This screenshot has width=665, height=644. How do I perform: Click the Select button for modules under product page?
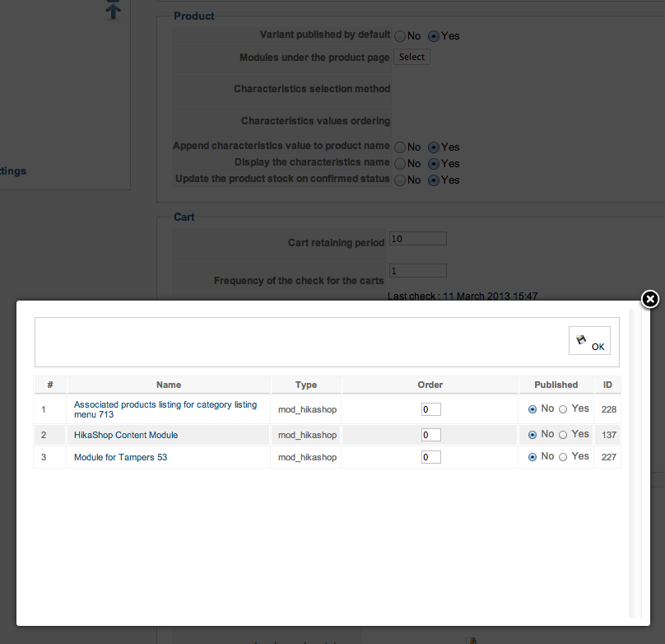tap(412, 57)
